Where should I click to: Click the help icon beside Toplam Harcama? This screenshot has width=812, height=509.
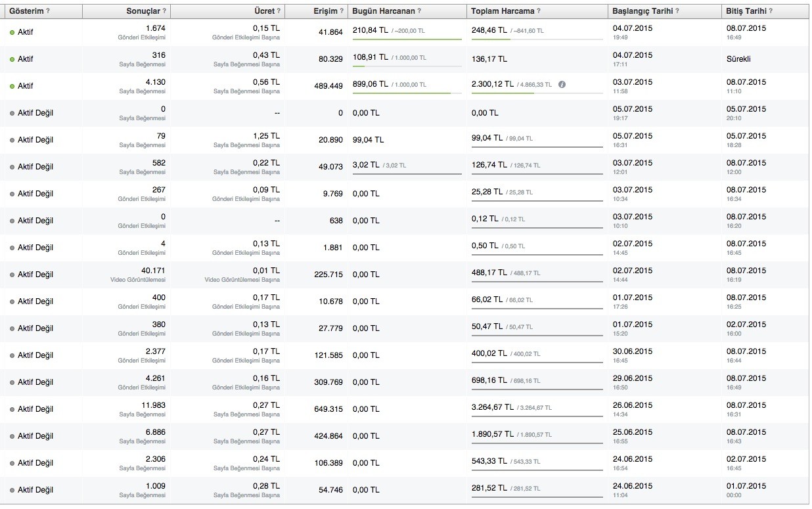(539, 12)
